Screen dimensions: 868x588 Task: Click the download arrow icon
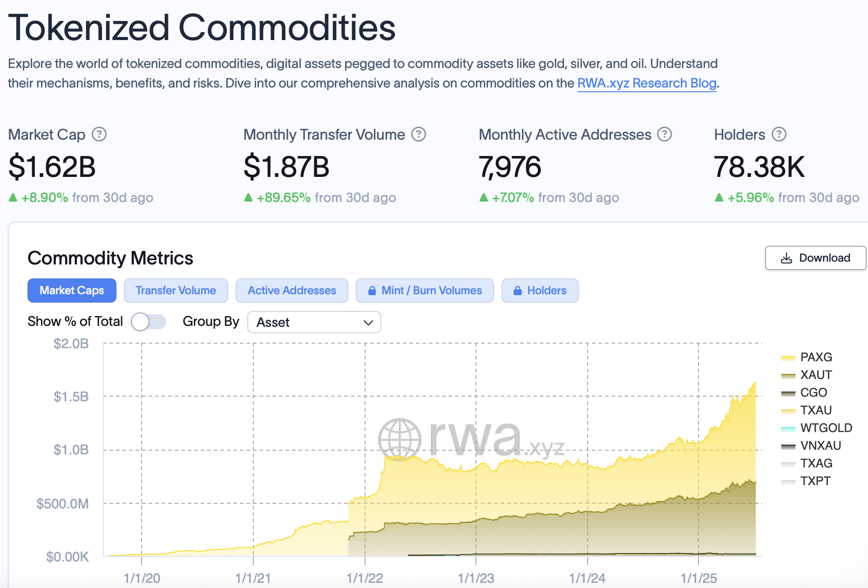(787, 258)
